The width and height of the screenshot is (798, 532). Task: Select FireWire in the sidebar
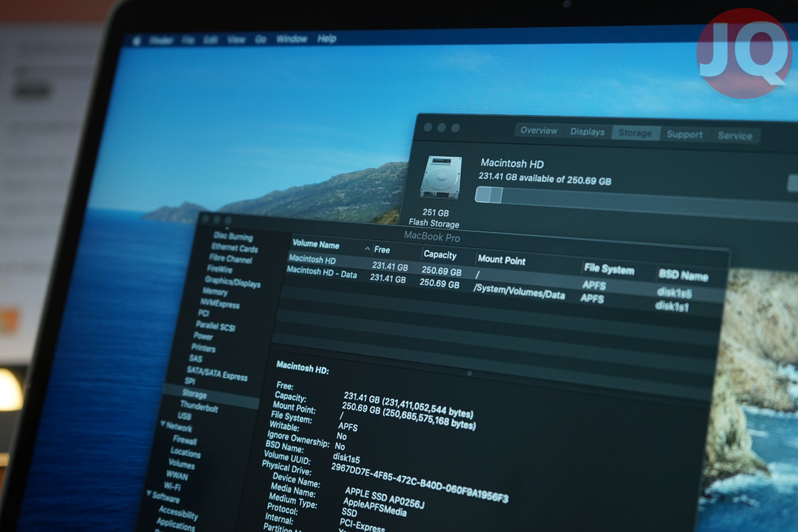pyautogui.click(x=219, y=269)
